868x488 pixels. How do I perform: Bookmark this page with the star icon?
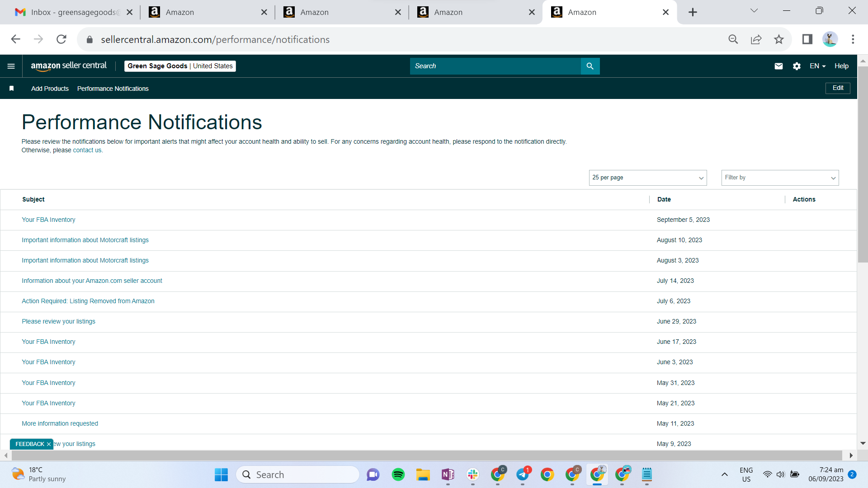coord(779,39)
